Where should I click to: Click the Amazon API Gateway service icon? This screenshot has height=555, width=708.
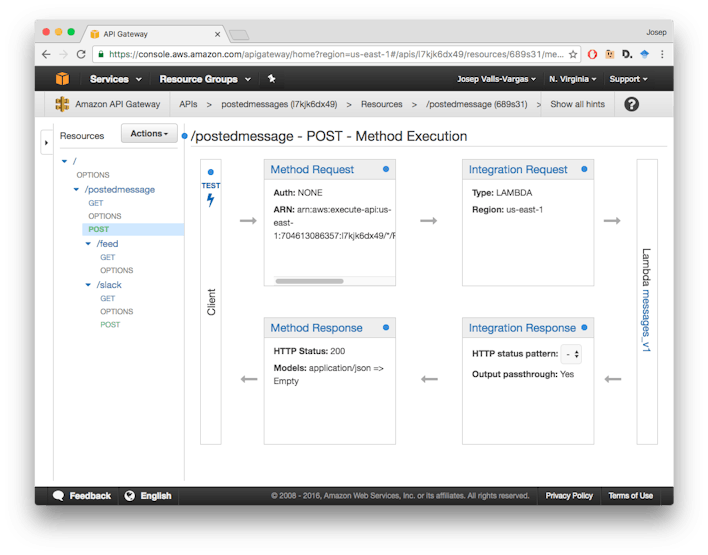pyautogui.click(x=62, y=104)
